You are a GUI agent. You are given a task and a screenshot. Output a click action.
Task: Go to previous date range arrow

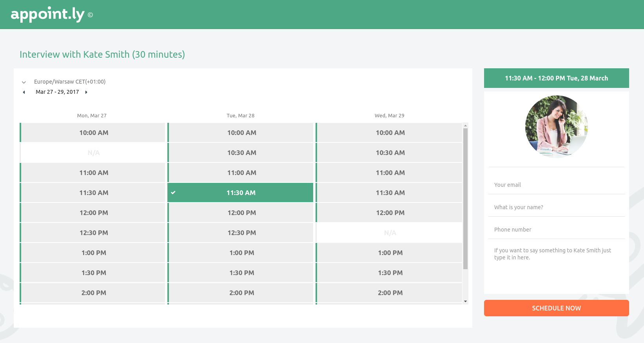tap(24, 92)
